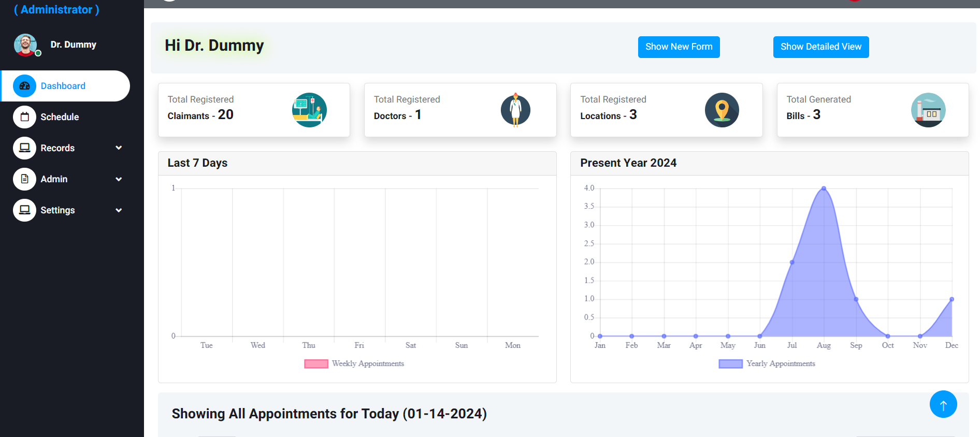Select the Records laptop icon
The width and height of the screenshot is (980, 437).
tap(24, 148)
